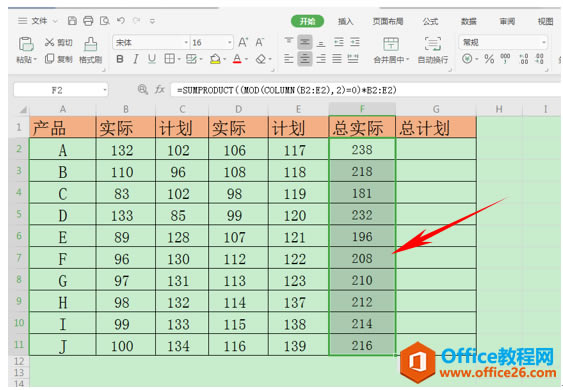Image resolution: width=563 pixels, height=390 pixels.
Task: Click the Print icon
Action: pos(88,21)
